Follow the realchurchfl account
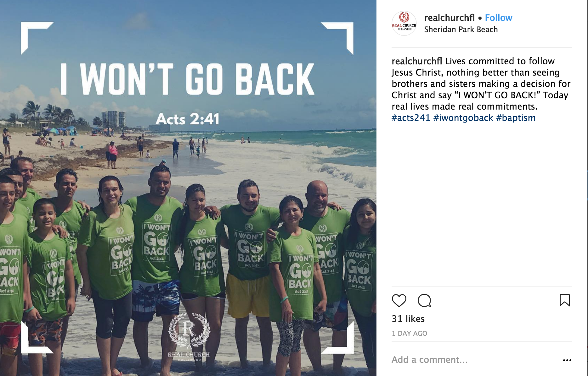588x376 pixels. 499,18
